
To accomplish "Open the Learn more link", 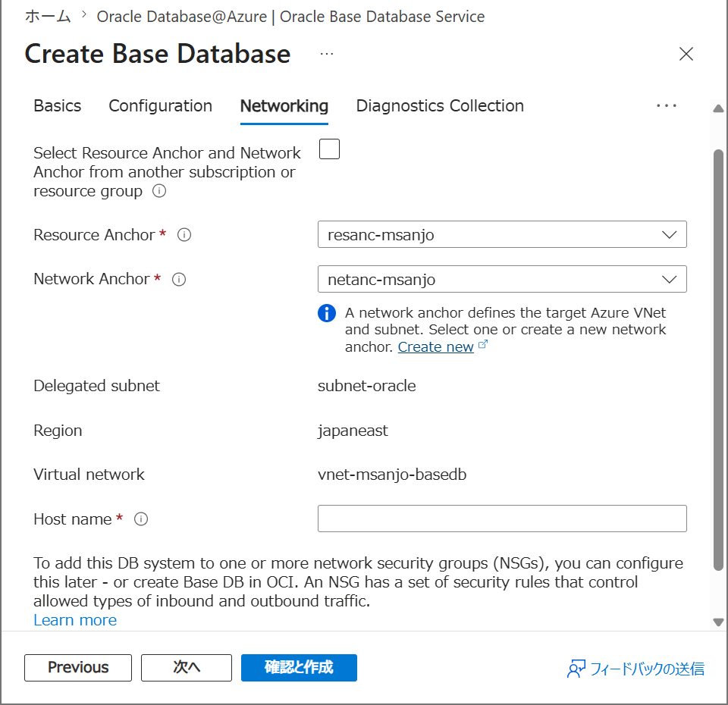I will [x=75, y=620].
